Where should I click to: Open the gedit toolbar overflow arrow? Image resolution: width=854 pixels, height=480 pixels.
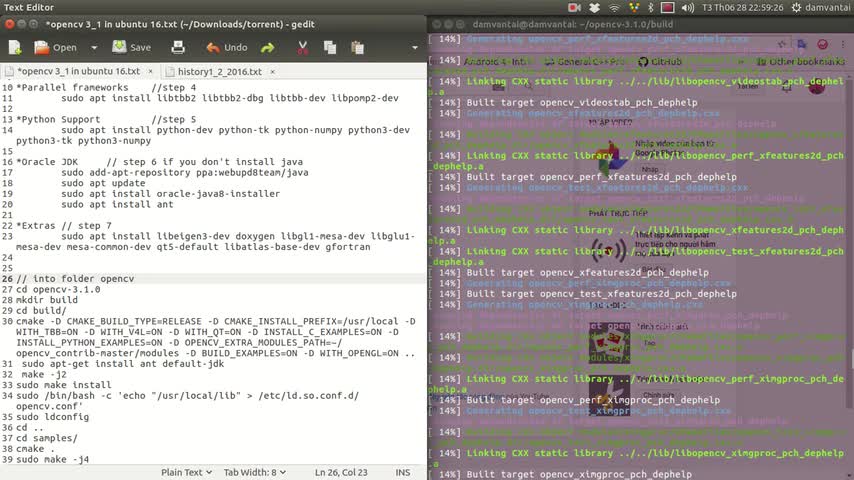point(415,48)
